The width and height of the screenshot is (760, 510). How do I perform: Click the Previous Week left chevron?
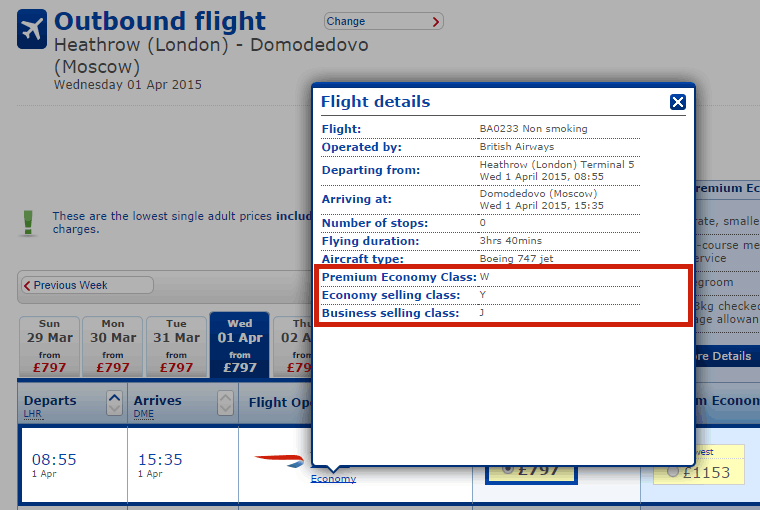(27, 285)
